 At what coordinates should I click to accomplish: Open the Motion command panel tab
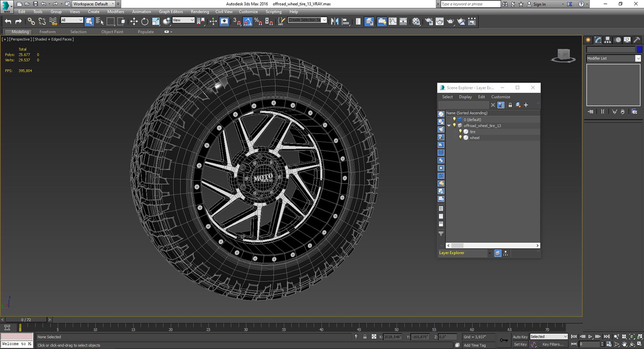(618, 40)
